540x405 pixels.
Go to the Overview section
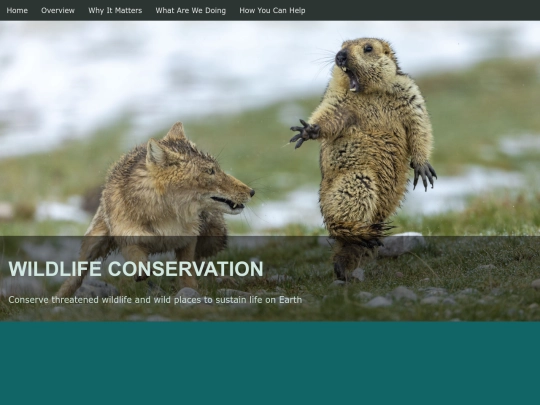(x=58, y=10)
